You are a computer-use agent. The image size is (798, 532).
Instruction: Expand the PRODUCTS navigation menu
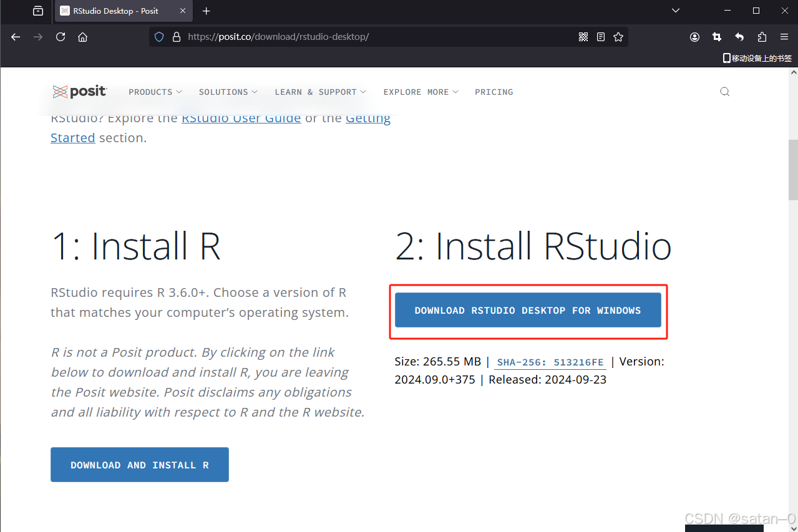click(x=155, y=92)
